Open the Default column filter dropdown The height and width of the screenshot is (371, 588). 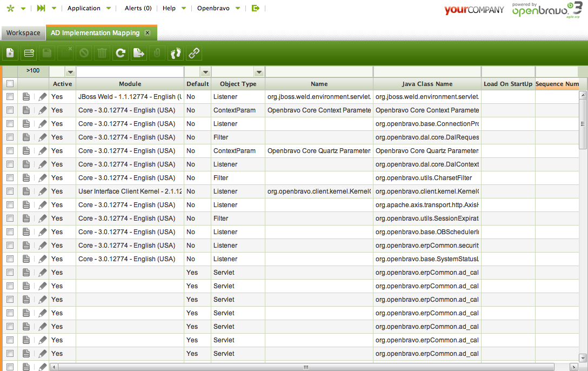pyautogui.click(x=205, y=71)
